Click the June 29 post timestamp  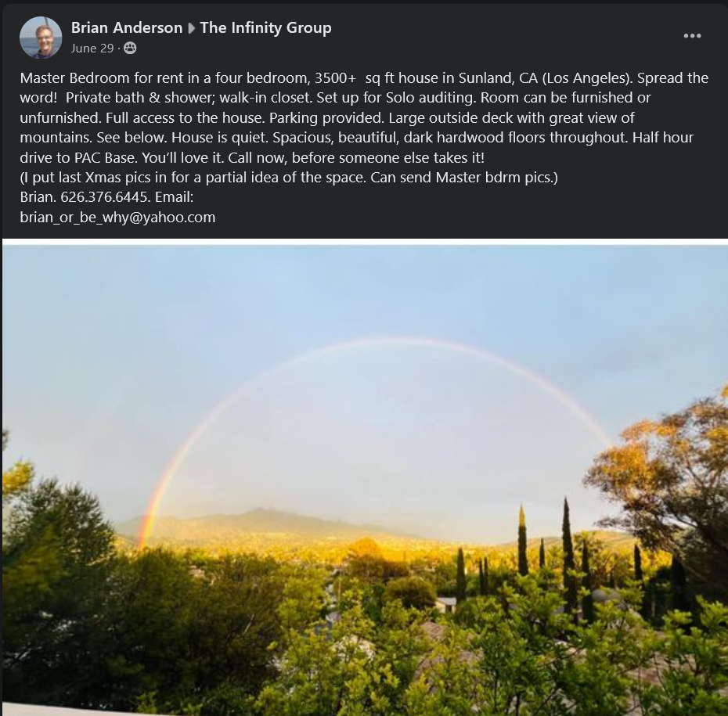click(92, 49)
